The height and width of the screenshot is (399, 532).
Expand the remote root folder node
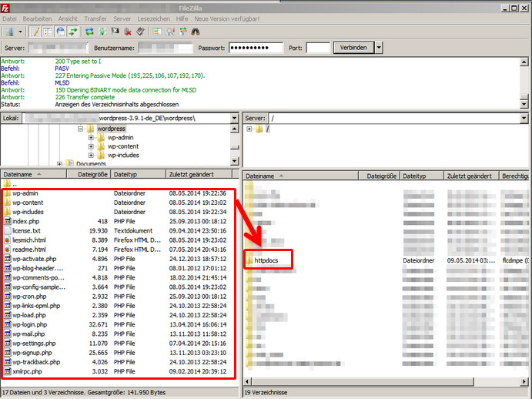click(249, 129)
